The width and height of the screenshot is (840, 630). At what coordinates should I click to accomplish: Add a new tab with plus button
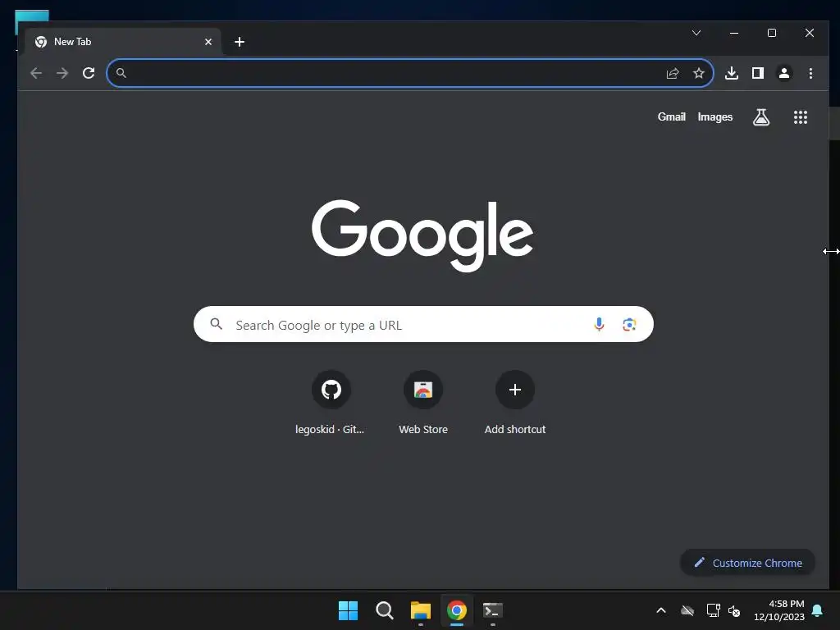[240, 42]
